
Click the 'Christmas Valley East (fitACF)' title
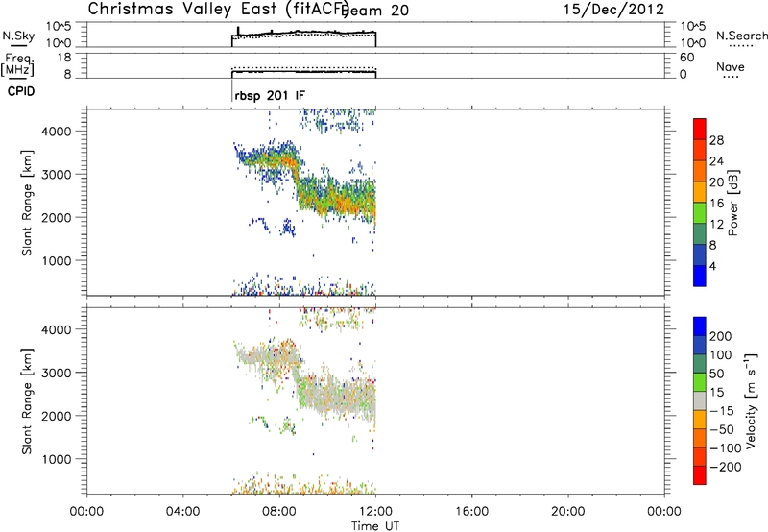click(218, 9)
